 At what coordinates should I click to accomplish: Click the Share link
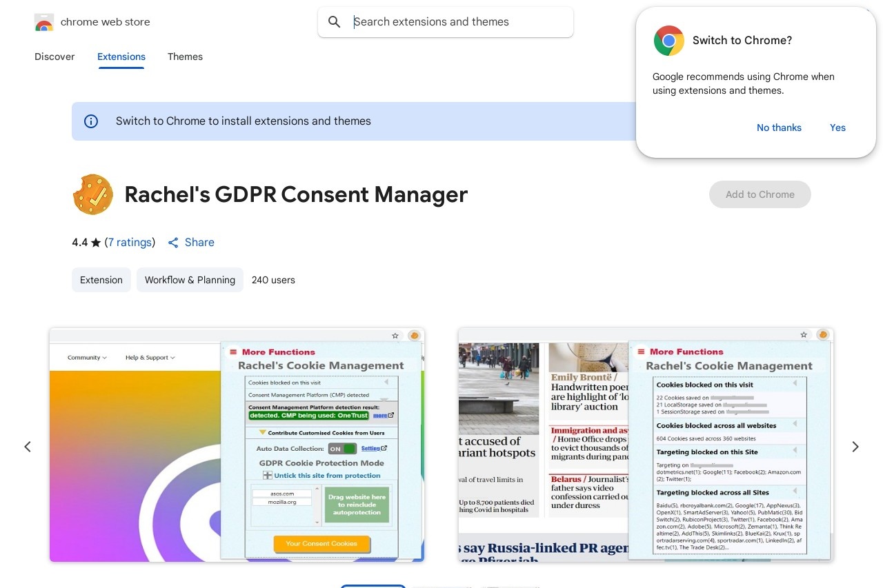(x=191, y=242)
